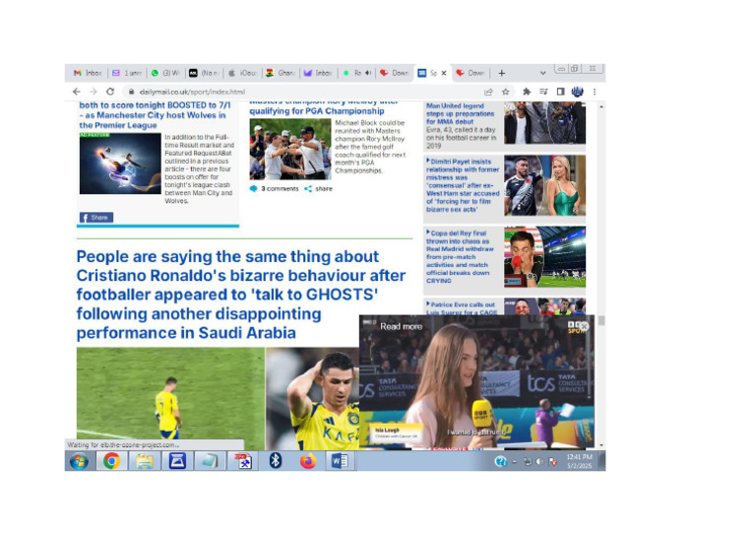Click Read more on floating video
The image size is (756, 535).
tap(402, 326)
